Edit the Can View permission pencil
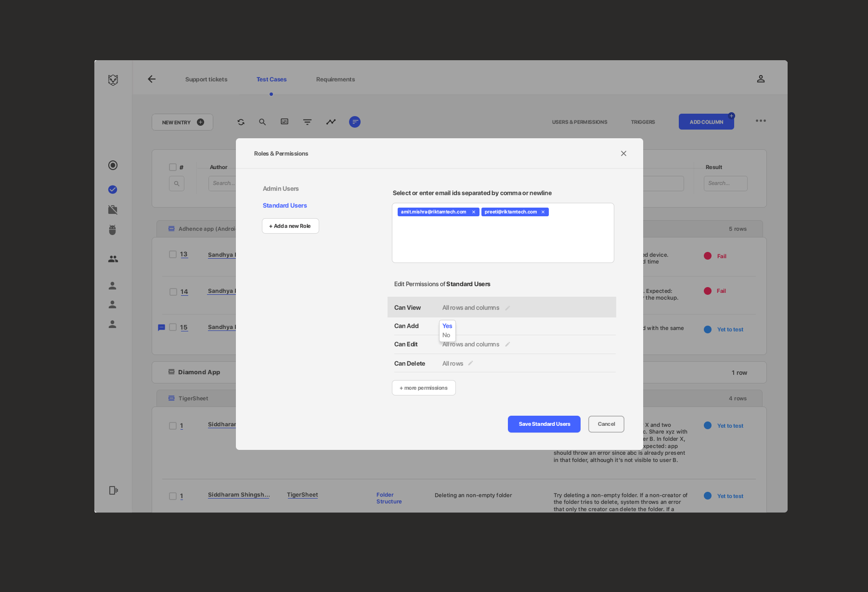 (507, 308)
